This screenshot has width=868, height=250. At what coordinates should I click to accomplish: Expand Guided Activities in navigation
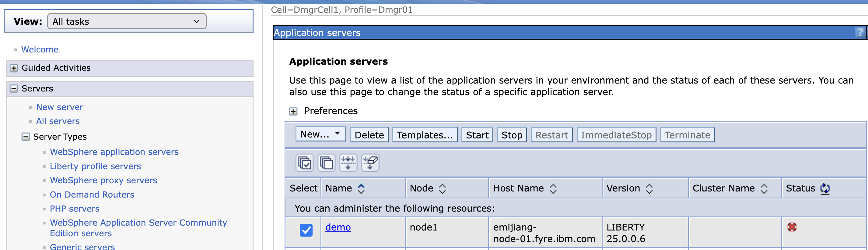[x=14, y=68]
